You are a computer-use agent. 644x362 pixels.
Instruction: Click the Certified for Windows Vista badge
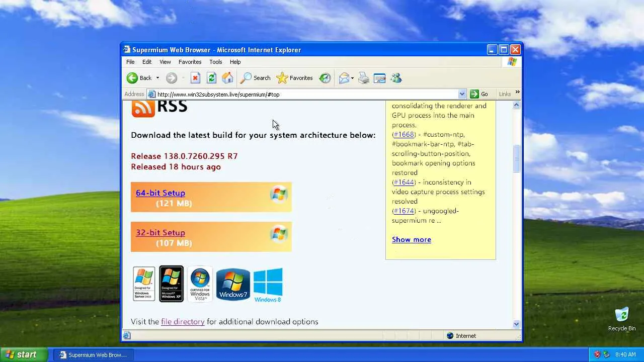tap(200, 284)
